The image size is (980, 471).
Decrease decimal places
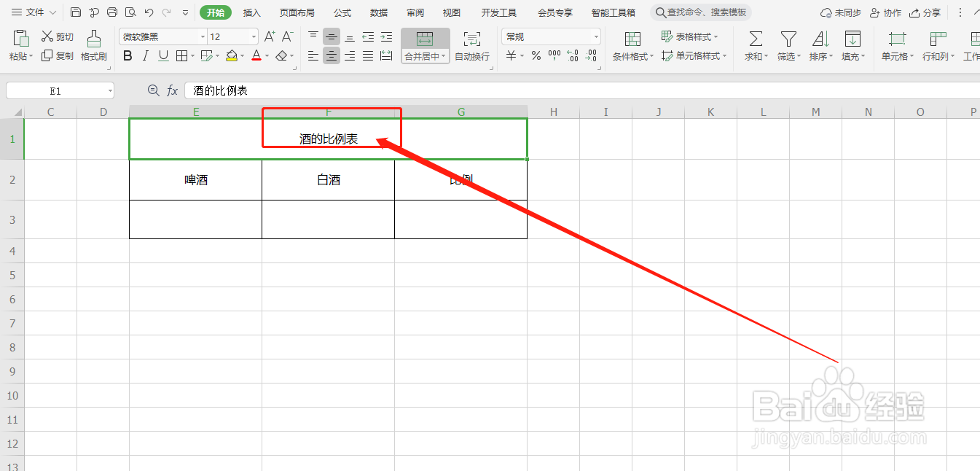[x=592, y=55]
